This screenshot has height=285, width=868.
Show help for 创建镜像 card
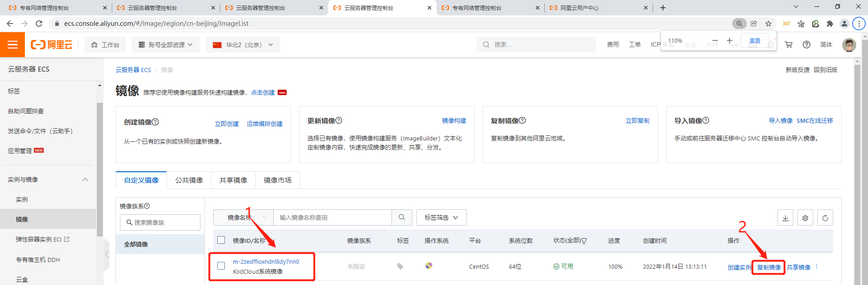coord(155,122)
